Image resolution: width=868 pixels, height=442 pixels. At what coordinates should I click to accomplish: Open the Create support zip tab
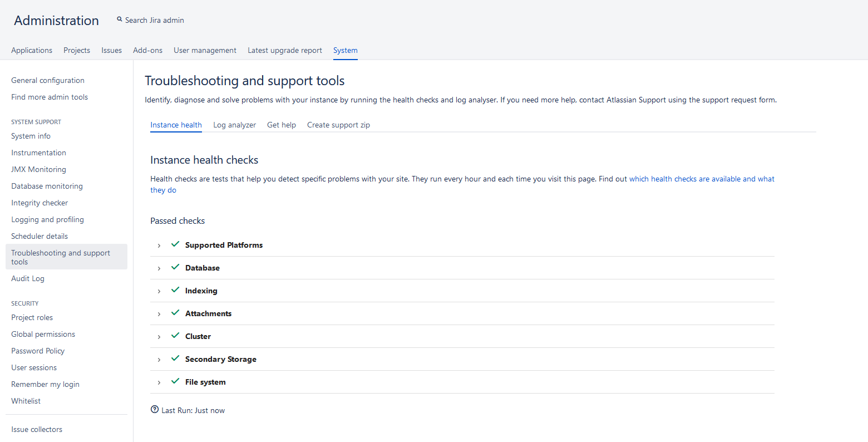click(338, 125)
